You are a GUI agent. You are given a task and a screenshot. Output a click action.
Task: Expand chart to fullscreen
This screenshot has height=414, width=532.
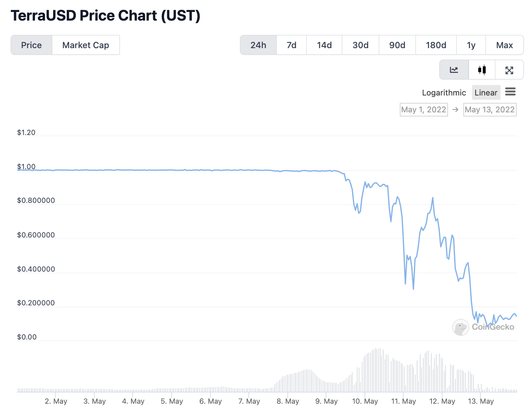pyautogui.click(x=509, y=70)
